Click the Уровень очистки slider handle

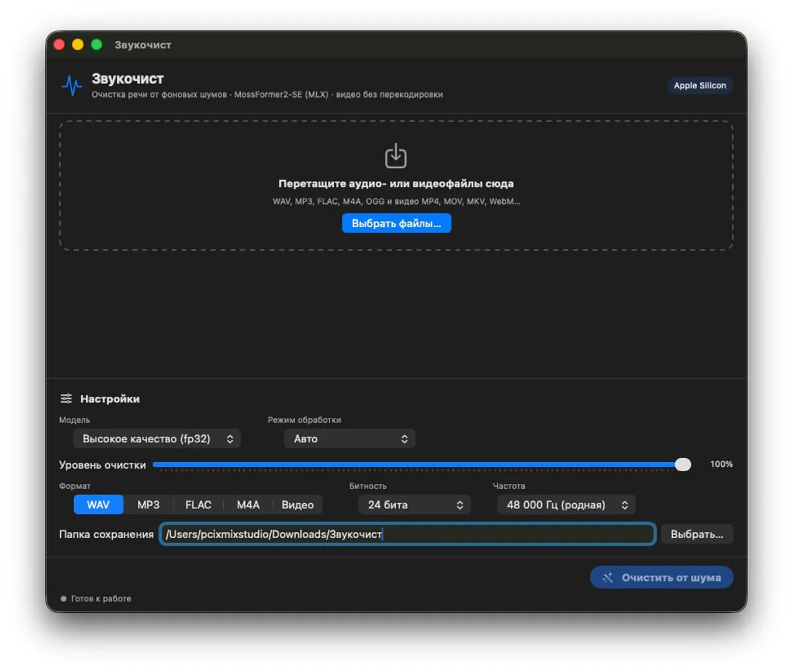pyautogui.click(x=683, y=465)
